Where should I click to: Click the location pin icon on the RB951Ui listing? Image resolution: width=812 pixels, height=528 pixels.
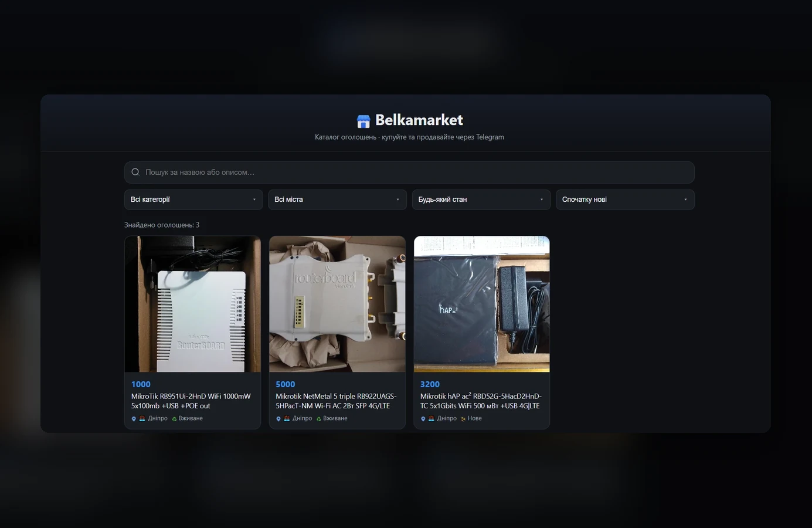pyautogui.click(x=134, y=419)
